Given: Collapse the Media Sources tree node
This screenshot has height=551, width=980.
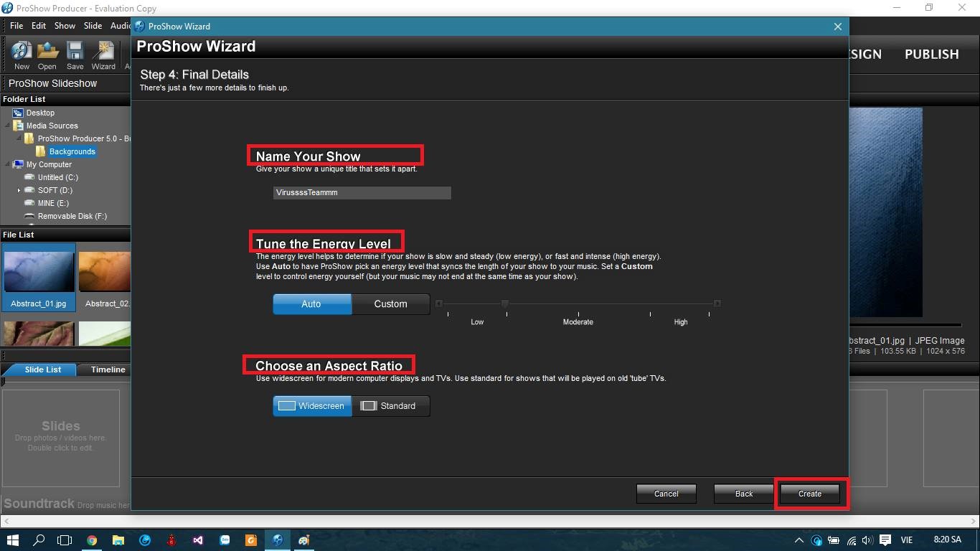Looking at the screenshot, I should [8, 126].
